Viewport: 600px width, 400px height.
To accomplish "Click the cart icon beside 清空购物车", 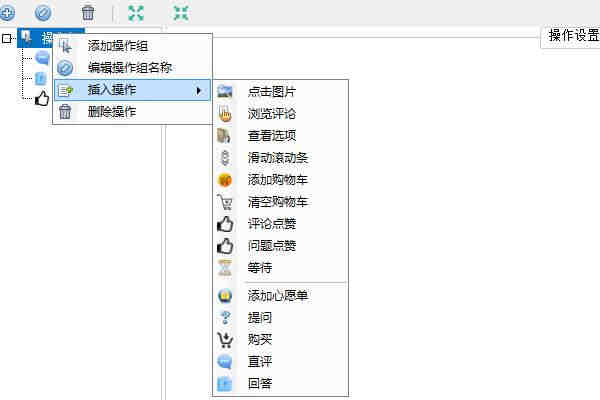I will pos(225,202).
